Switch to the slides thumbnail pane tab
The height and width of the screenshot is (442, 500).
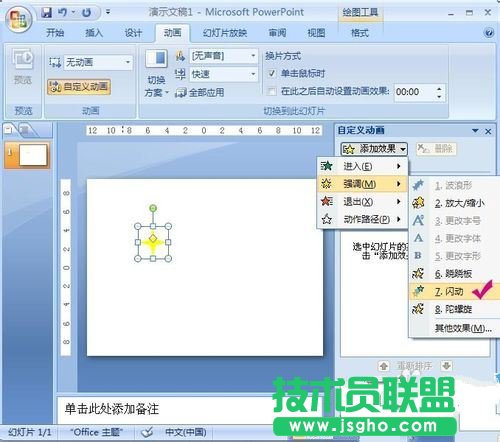tap(8, 129)
